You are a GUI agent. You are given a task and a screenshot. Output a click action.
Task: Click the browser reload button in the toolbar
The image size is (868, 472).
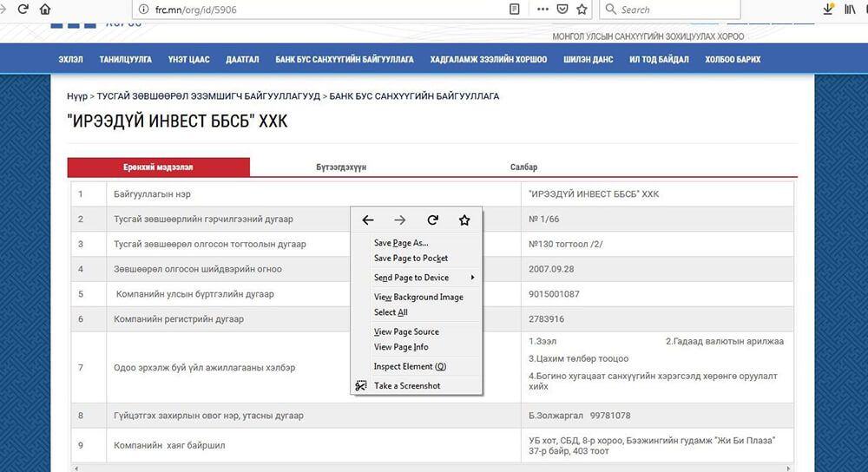tap(23, 10)
